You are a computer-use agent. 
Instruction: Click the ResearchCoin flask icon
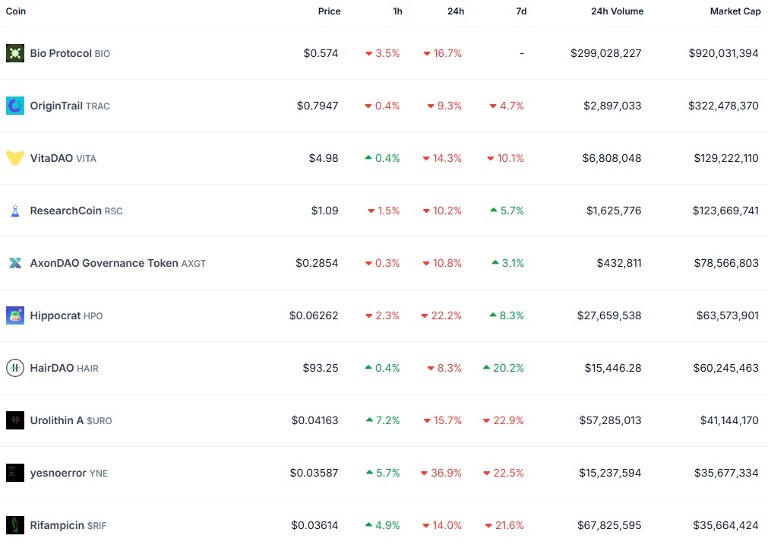15,211
